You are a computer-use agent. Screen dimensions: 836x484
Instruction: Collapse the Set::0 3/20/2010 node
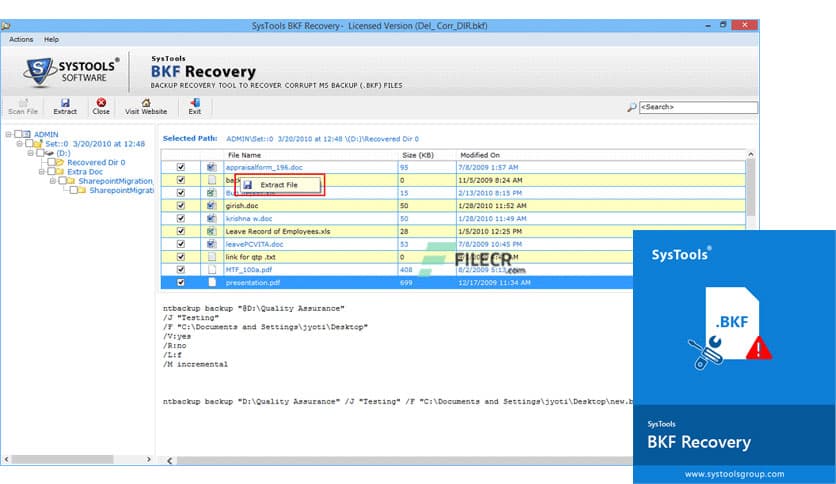tap(19, 144)
